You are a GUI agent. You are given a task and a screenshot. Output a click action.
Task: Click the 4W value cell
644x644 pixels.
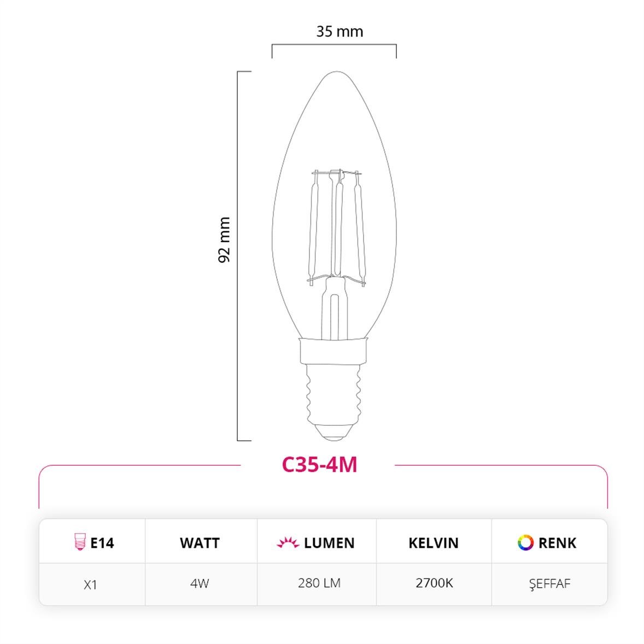click(x=200, y=583)
